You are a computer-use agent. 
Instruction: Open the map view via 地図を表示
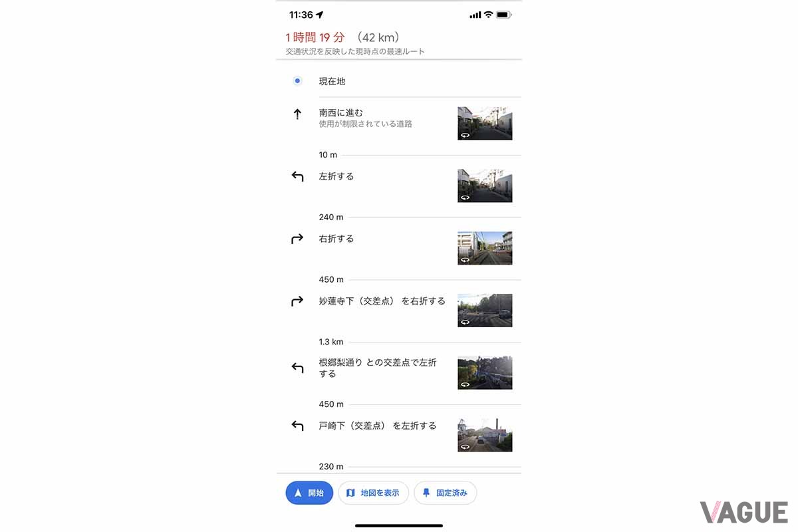(373, 493)
